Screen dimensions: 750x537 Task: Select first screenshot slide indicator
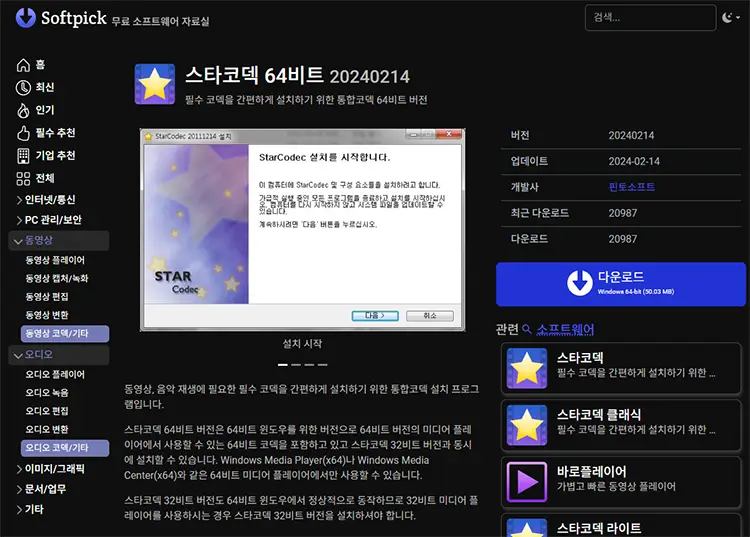(x=283, y=365)
